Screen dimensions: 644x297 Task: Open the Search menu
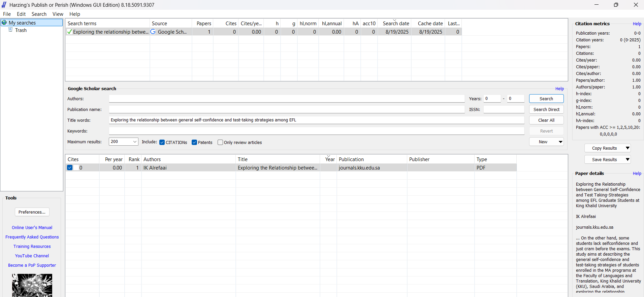(x=39, y=14)
